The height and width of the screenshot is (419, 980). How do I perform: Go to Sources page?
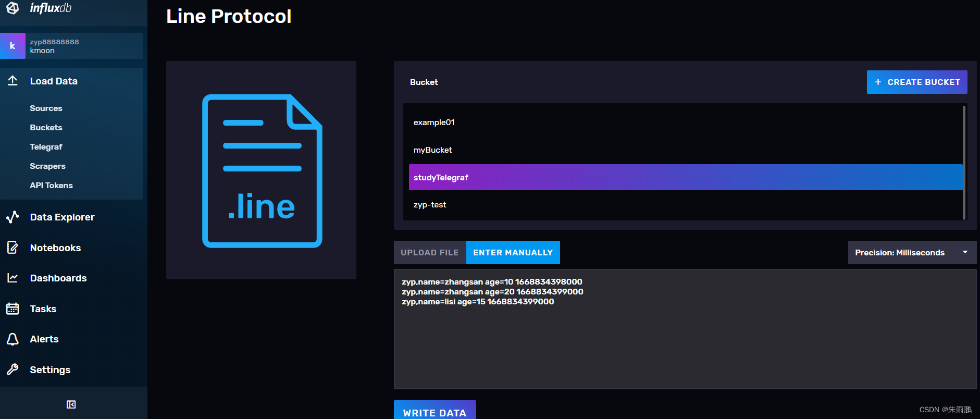tap(46, 108)
